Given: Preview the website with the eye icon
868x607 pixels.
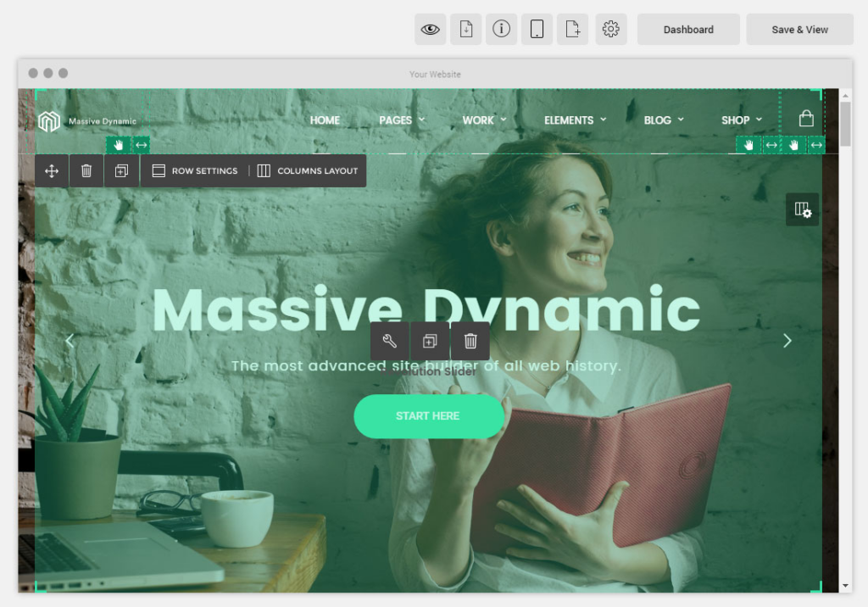Looking at the screenshot, I should coord(430,29).
